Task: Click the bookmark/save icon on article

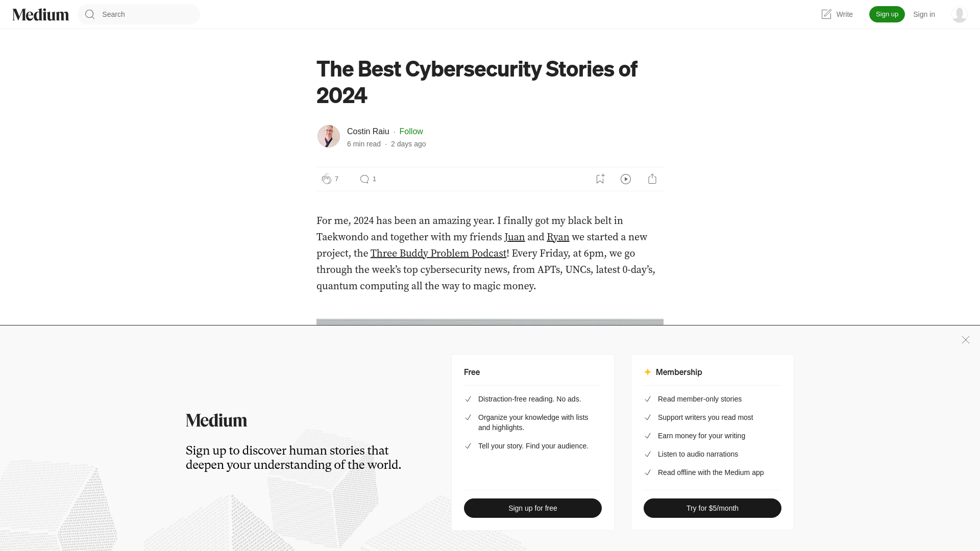Action: point(600,178)
